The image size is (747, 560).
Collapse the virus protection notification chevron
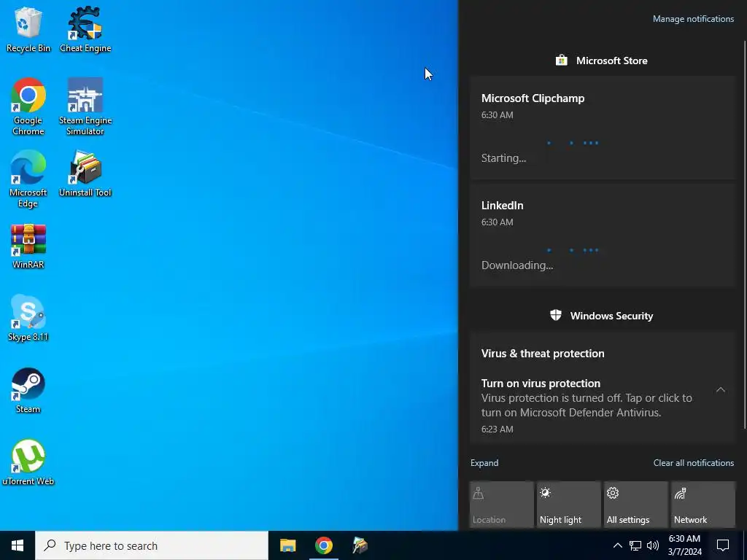pos(721,390)
